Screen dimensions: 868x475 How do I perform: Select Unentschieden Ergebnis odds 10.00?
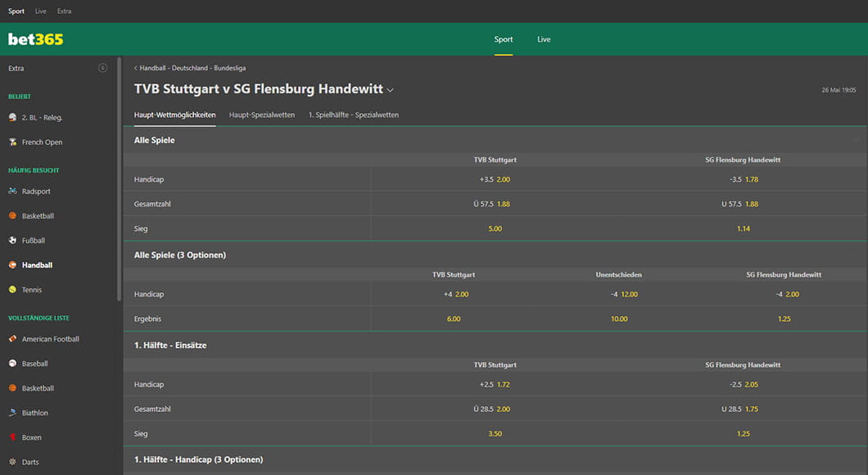tap(619, 319)
